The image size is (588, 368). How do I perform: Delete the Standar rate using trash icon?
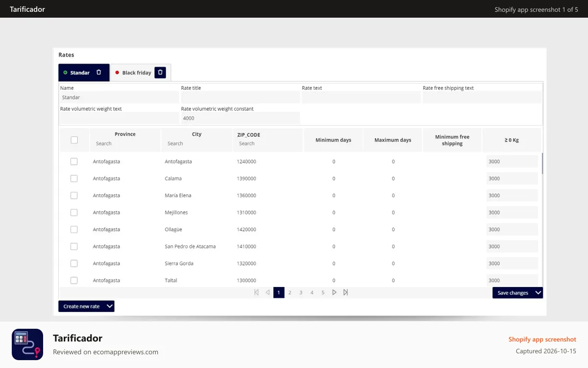(98, 72)
